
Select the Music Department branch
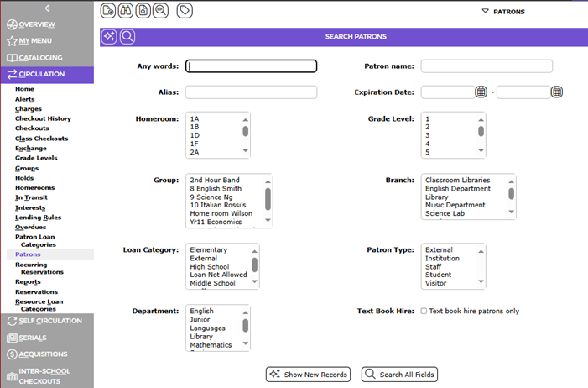455,205
